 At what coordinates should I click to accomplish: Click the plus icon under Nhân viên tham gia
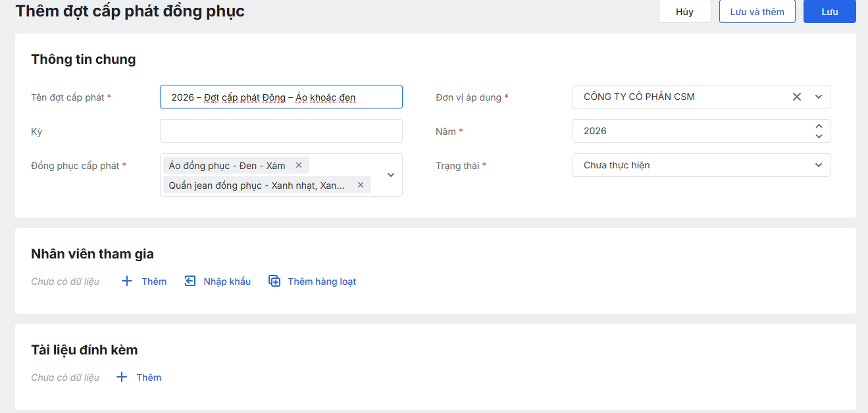point(127,281)
